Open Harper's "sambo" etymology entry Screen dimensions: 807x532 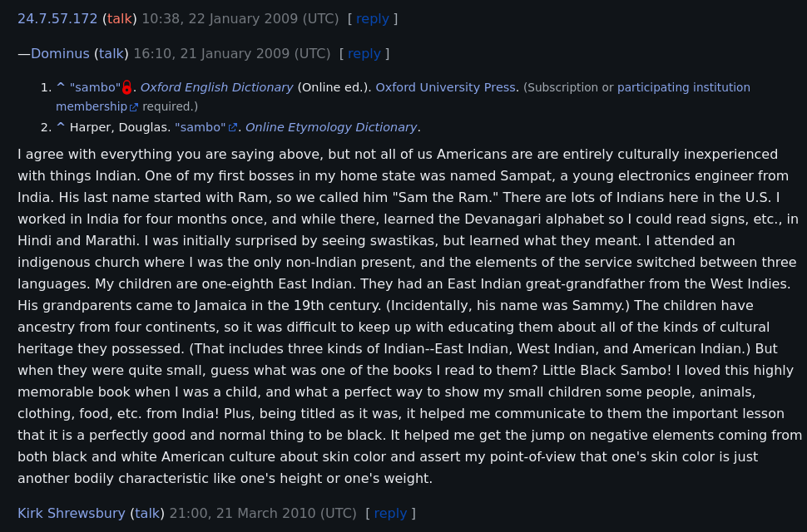[200, 127]
